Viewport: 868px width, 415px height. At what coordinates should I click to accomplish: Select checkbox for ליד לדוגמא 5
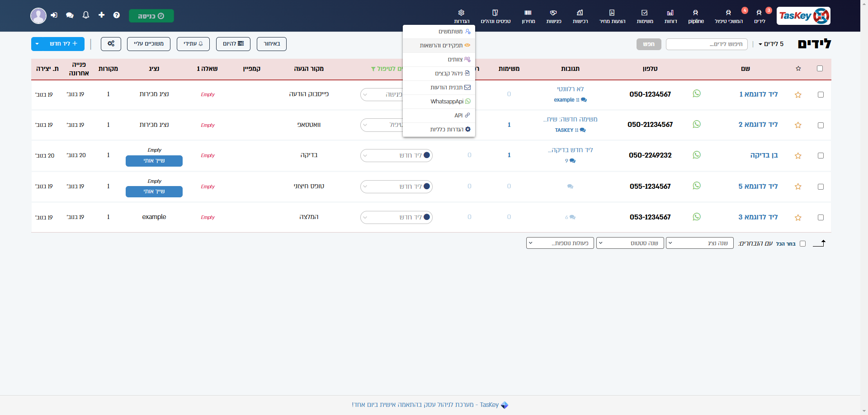pos(821,187)
